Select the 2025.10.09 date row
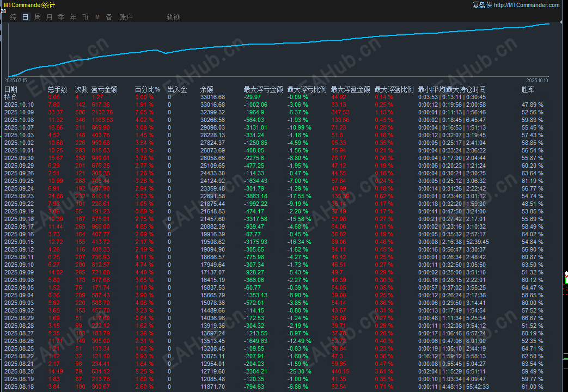 [276, 112]
